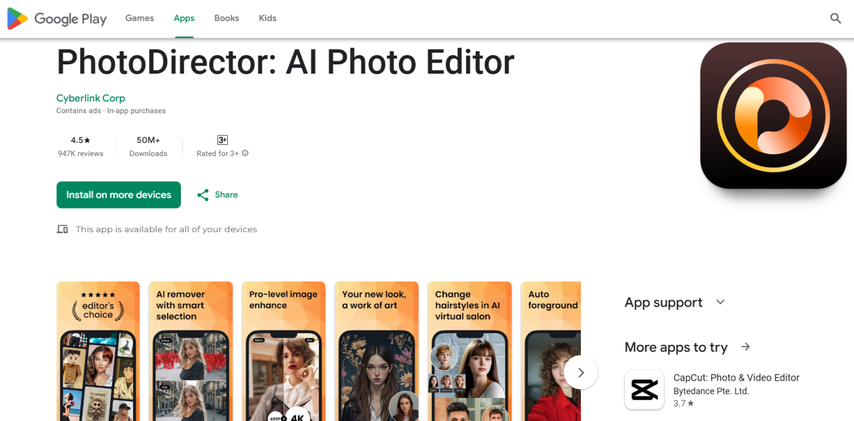The height and width of the screenshot is (421, 854).
Task: Click the 50M+ downloads count
Action: coord(148,140)
